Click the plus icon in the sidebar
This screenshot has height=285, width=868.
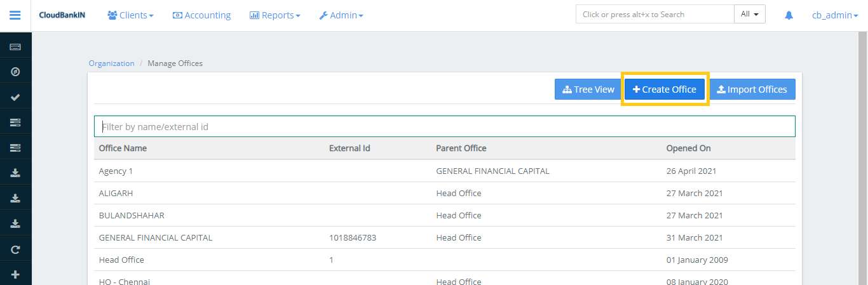(15, 275)
